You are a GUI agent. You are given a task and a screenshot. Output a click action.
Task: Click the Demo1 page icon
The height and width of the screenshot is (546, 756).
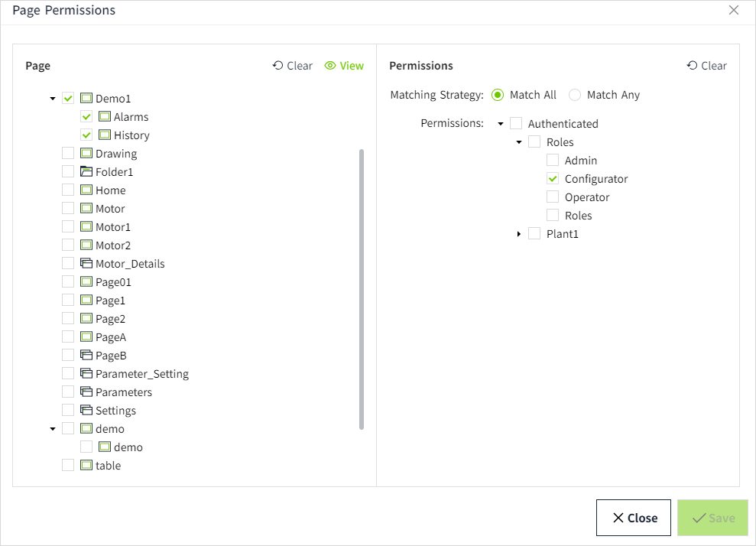tap(86, 99)
